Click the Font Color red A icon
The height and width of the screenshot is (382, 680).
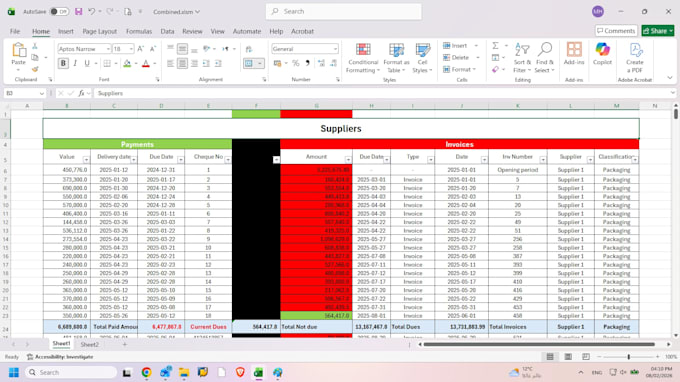pos(146,63)
